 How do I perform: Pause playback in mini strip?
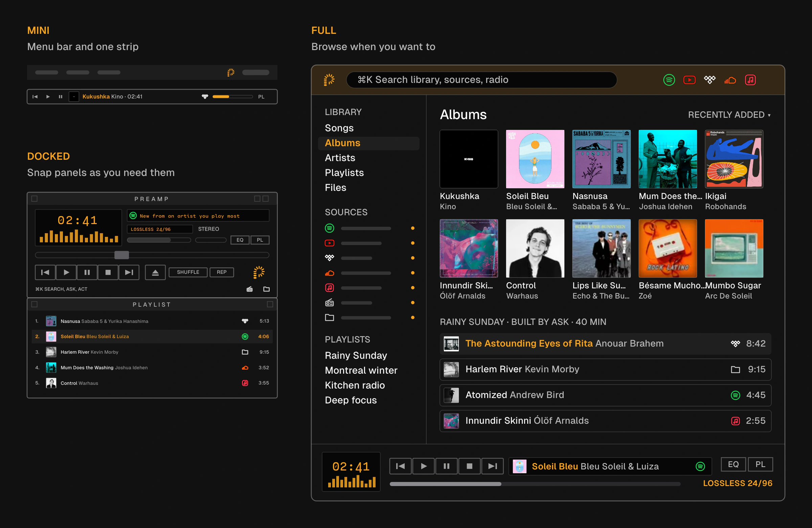pyautogui.click(x=60, y=96)
